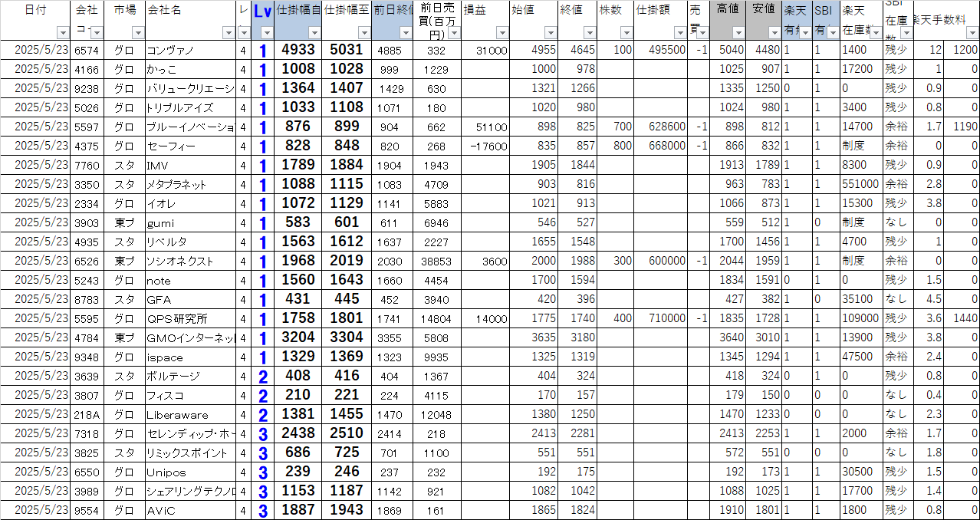Click the 前日売買 cell showing 38853

438,261
